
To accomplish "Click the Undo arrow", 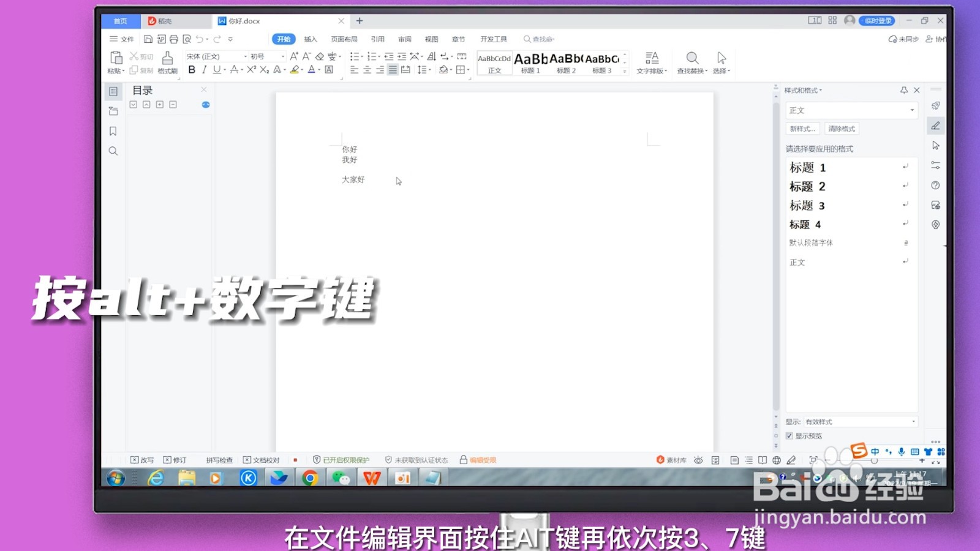I will click(200, 39).
